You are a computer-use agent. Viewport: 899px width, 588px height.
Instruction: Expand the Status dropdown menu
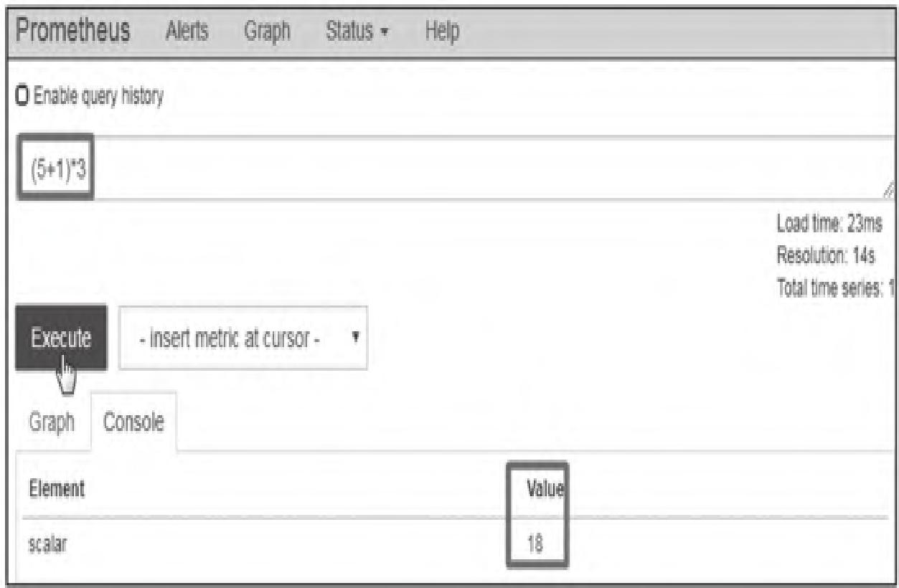(357, 31)
